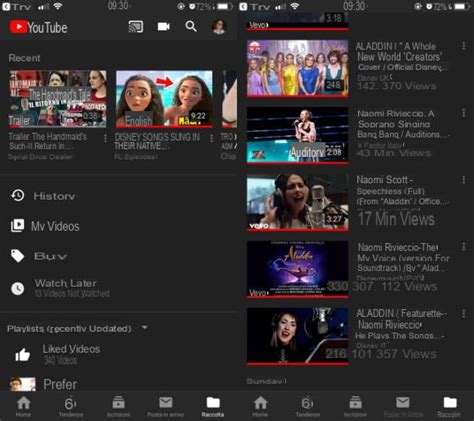Open the account profile avatar
474x421 pixels.
click(219, 27)
